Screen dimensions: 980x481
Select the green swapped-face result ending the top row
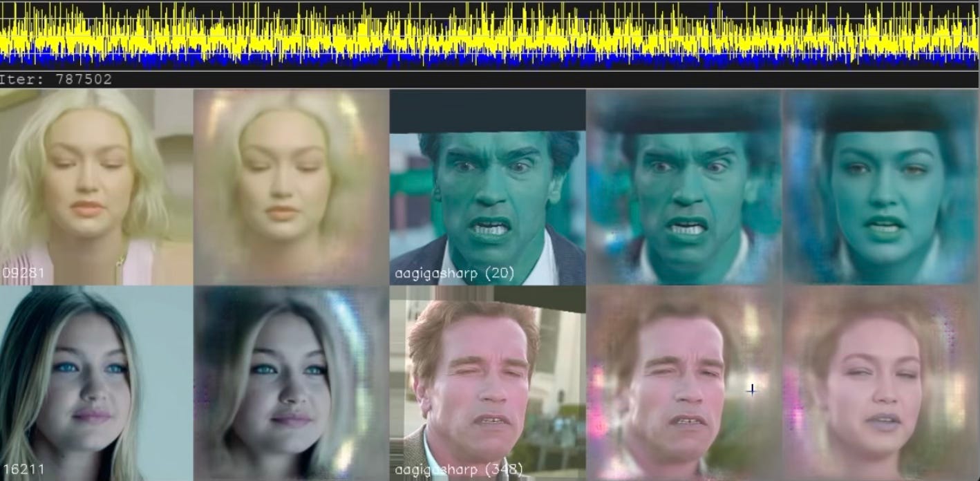[x=881, y=187]
